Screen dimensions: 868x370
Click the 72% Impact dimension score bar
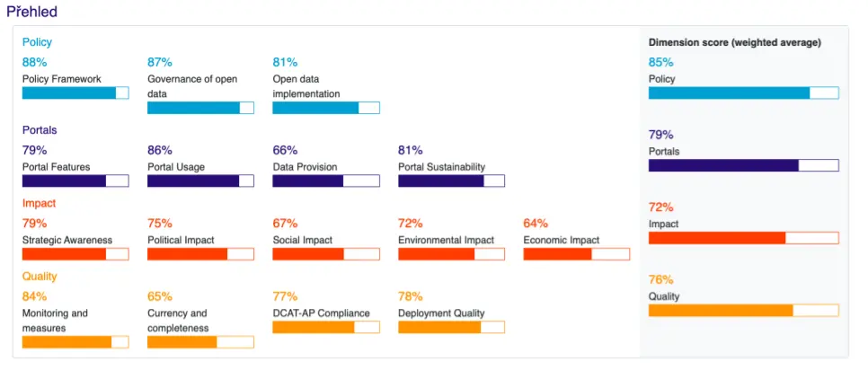click(x=743, y=238)
